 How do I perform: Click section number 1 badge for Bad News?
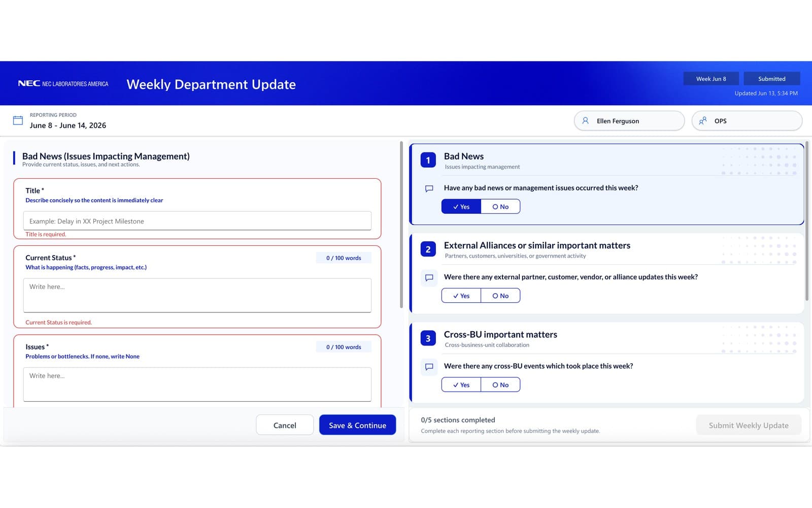pyautogui.click(x=428, y=160)
